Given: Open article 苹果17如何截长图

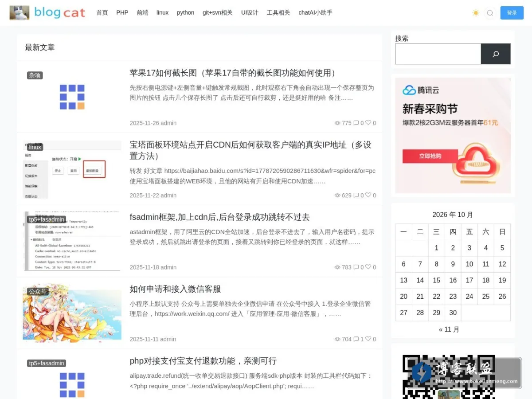Looking at the screenshot, I should point(235,73).
